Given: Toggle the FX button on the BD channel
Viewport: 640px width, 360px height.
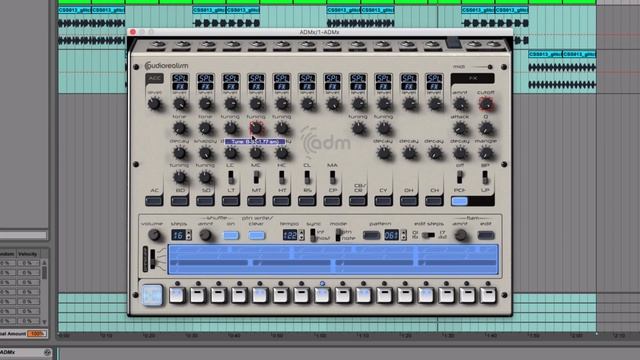Looking at the screenshot, I should click(x=180, y=87).
